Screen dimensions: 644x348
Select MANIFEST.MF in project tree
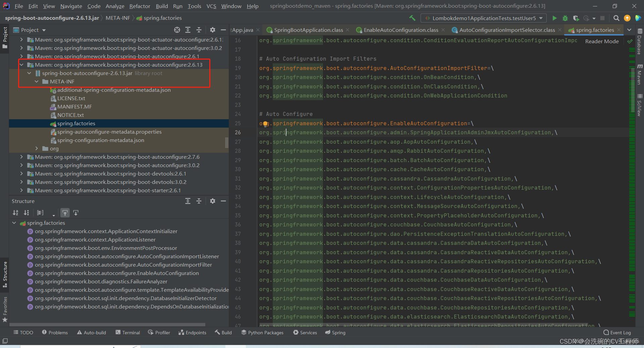point(74,107)
